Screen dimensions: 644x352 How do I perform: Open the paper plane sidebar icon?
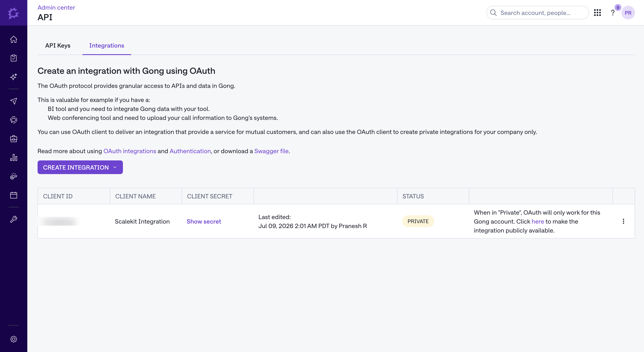[x=13, y=101]
